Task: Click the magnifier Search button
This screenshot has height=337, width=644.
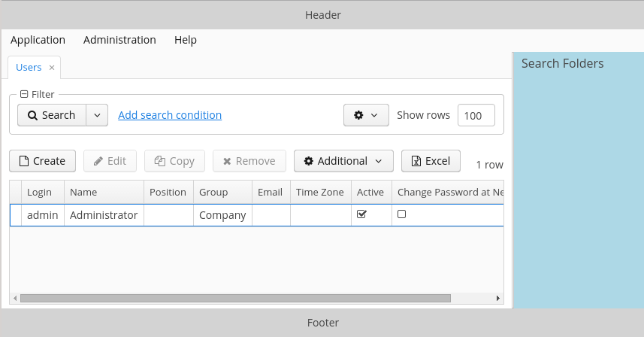Action: (52, 115)
